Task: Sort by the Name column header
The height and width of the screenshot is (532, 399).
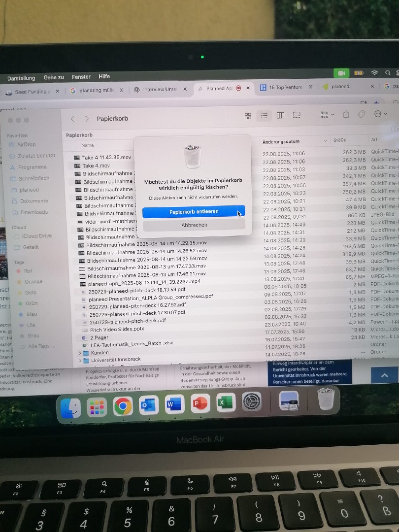Action: coord(87,145)
